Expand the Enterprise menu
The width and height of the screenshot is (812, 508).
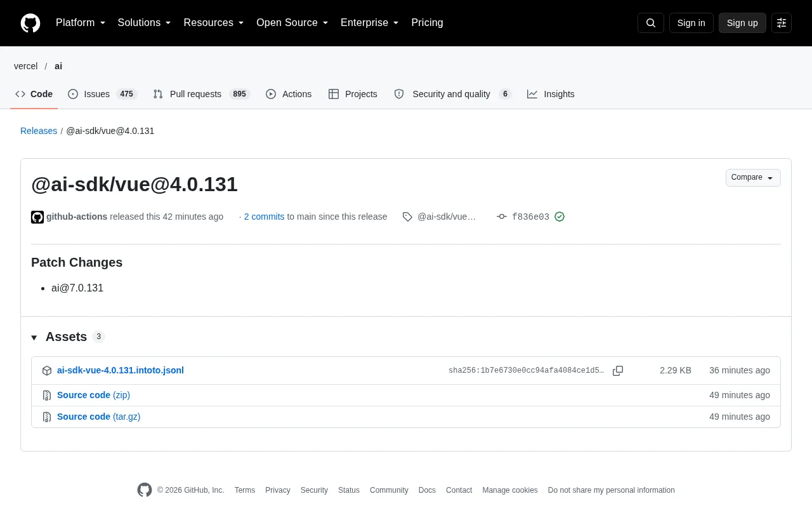coord(370,23)
